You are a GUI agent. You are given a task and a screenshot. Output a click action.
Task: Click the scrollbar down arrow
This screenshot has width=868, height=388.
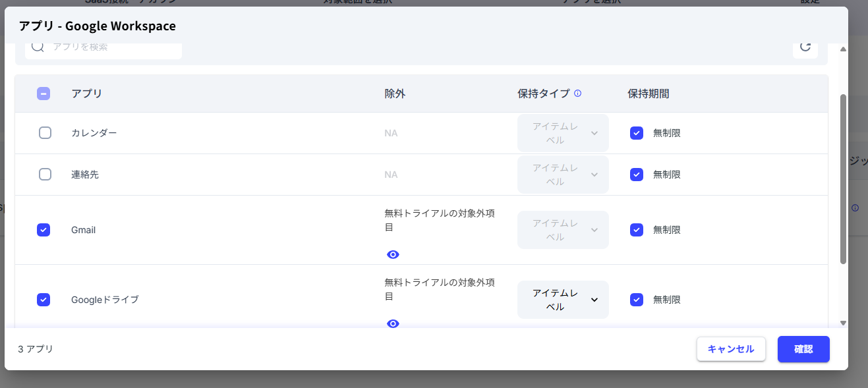coord(843,323)
